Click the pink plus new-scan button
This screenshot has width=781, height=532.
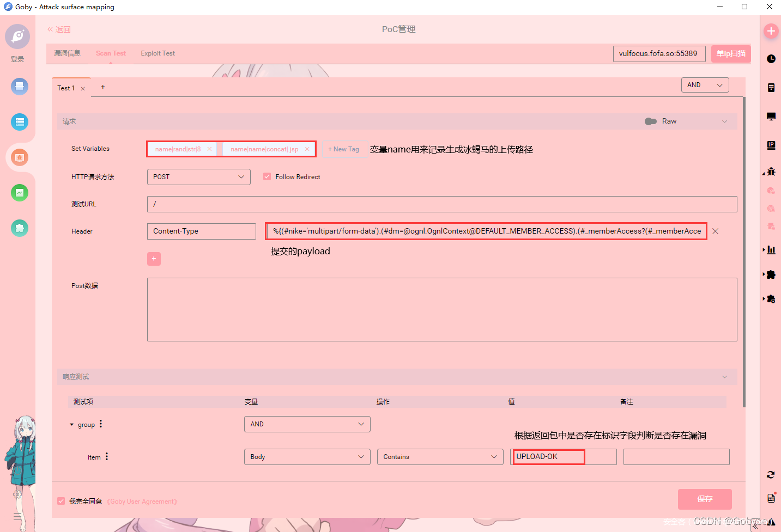tap(771, 31)
